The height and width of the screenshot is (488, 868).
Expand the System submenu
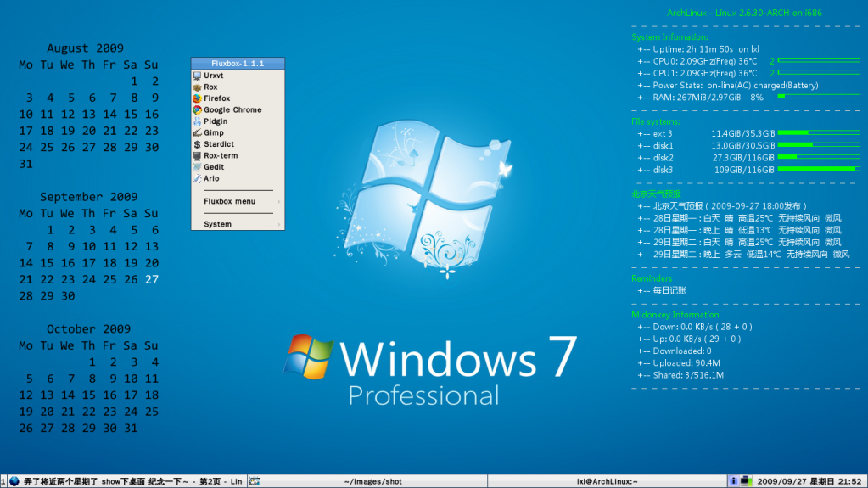click(x=238, y=224)
